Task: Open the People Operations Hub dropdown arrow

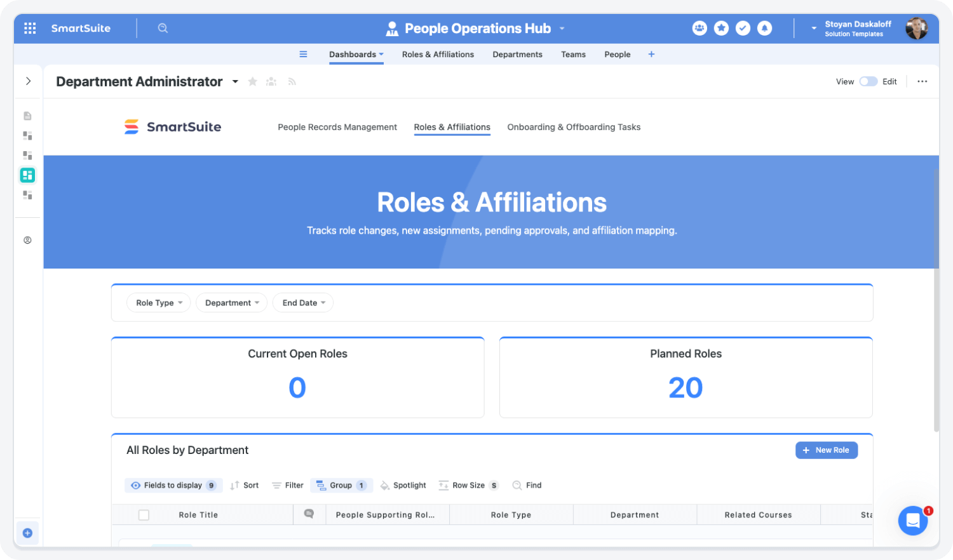Action: (x=562, y=29)
